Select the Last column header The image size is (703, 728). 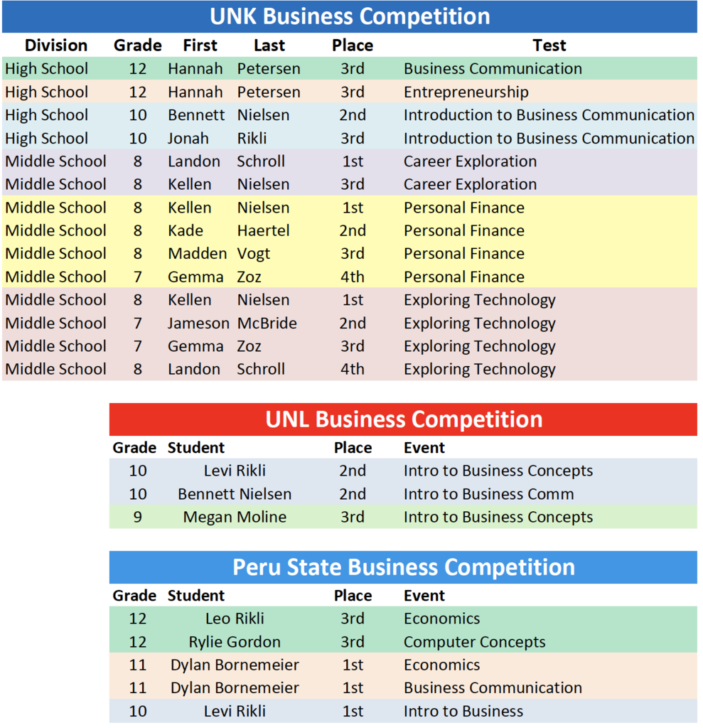point(269,45)
